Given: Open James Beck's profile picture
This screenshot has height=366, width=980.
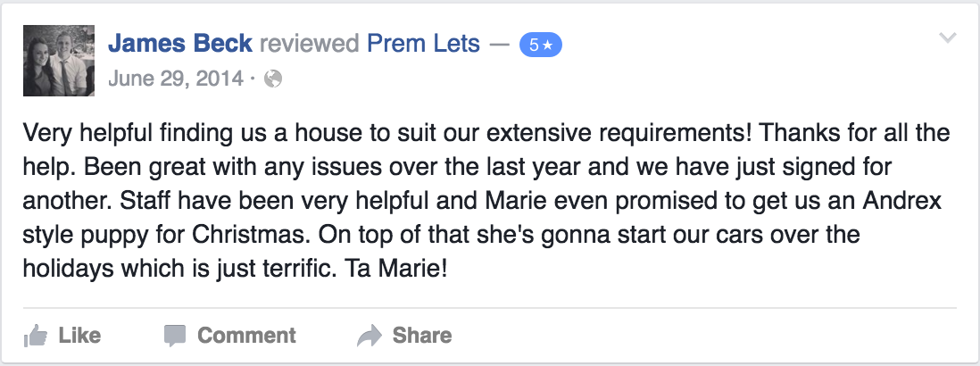Looking at the screenshot, I should click(59, 61).
